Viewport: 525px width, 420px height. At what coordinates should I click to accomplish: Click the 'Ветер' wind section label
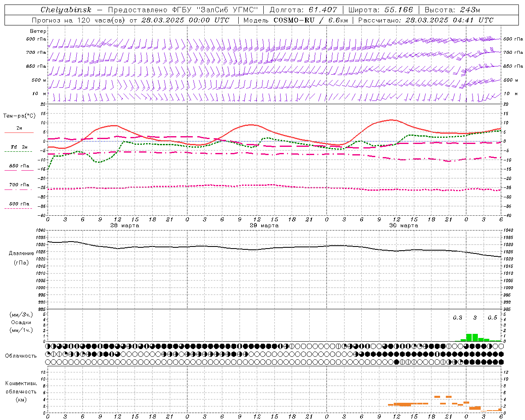pyautogui.click(x=38, y=31)
